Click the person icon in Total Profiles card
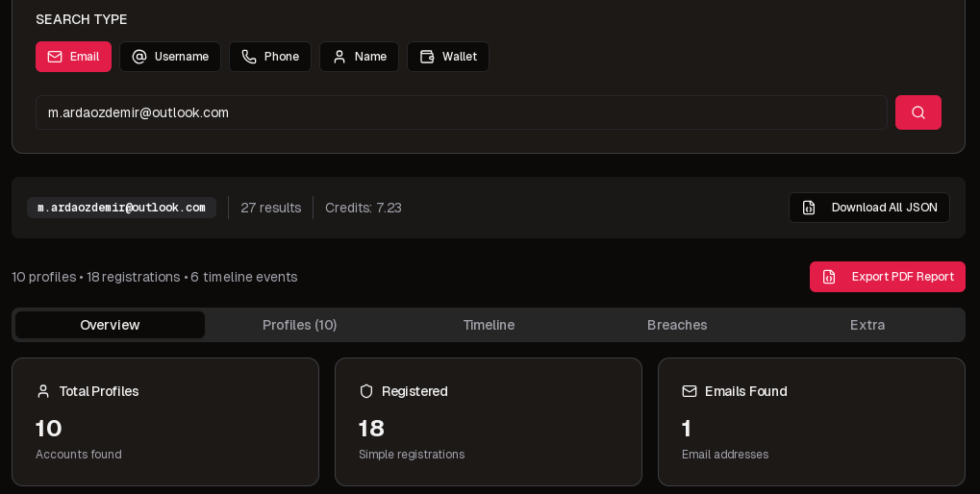This screenshot has height=494, width=980. (43, 391)
